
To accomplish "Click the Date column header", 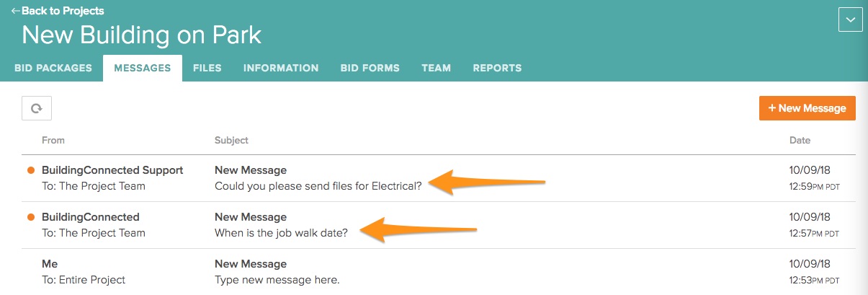I will pos(800,141).
